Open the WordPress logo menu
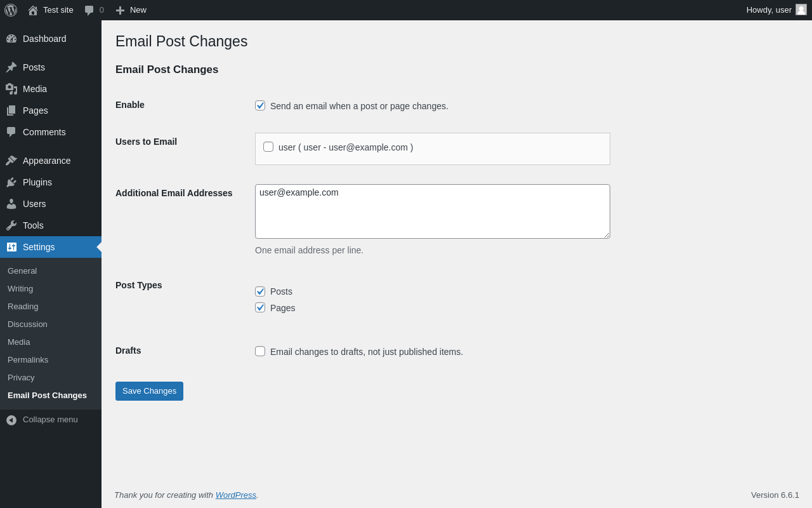This screenshot has height=508, width=812. point(11,10)
